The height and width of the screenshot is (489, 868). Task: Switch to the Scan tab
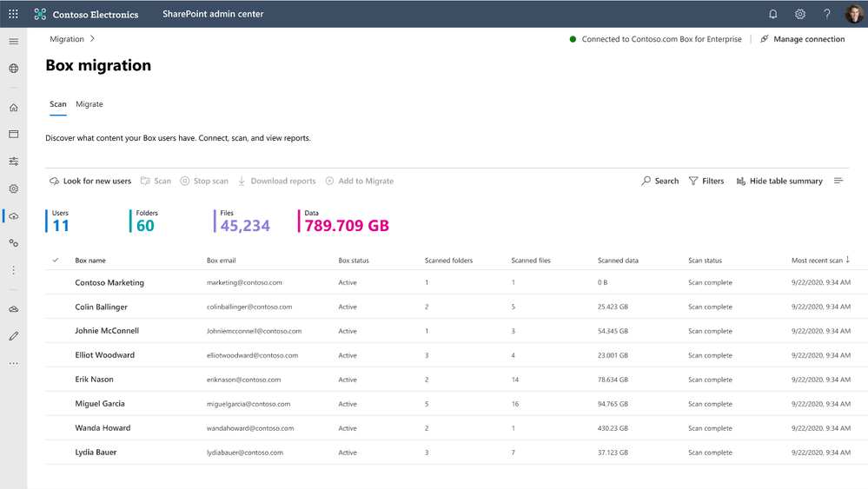[58, 104]
